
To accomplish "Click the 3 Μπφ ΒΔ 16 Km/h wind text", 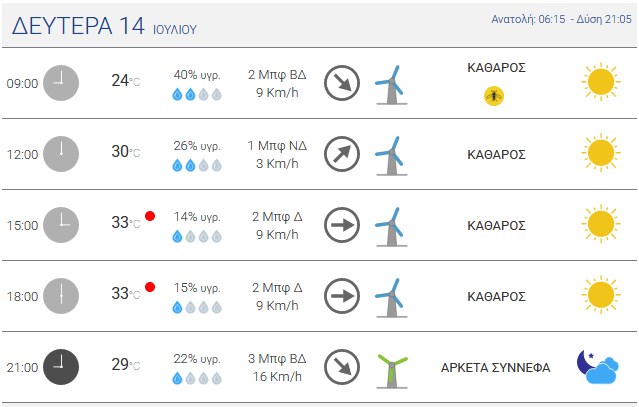I will (x=277, y=367).
